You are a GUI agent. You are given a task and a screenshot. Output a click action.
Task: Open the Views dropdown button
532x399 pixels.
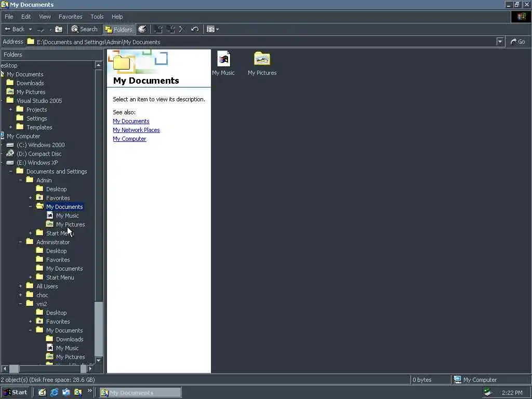point(212,29)
